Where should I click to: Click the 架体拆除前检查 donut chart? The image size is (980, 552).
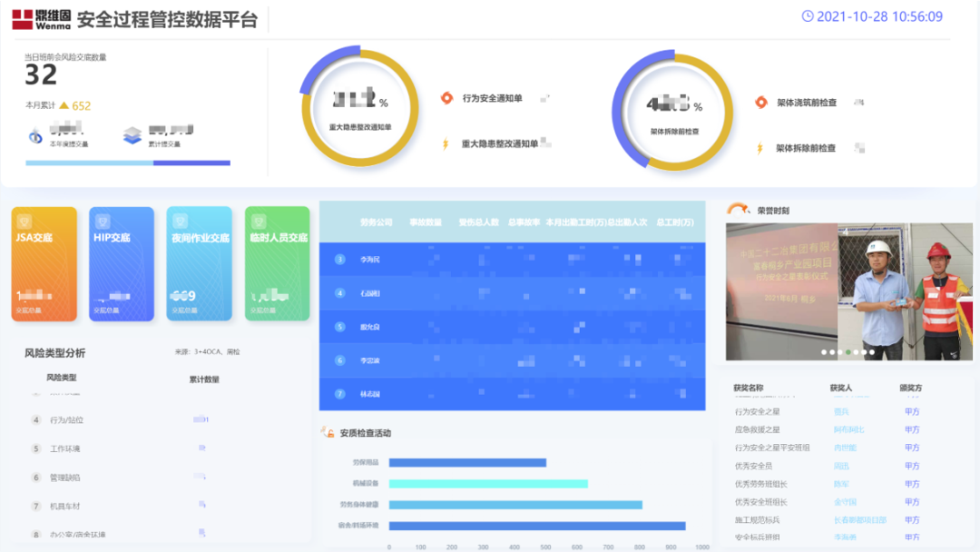click(x=673, y=110)
